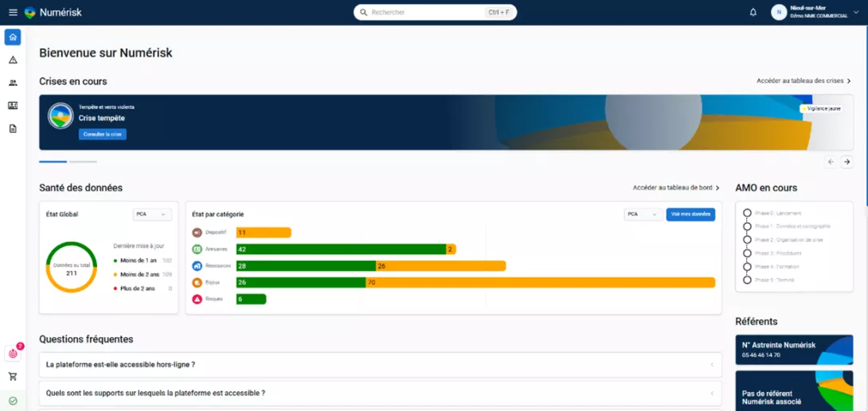Click Phase 1 : Données et cartographie step
This screenshot has height=411, width=868.
tap(787, 226)
